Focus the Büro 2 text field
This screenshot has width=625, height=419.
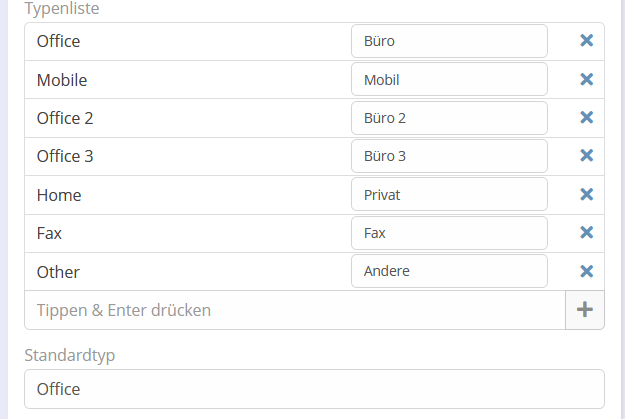tap(449, 118)
